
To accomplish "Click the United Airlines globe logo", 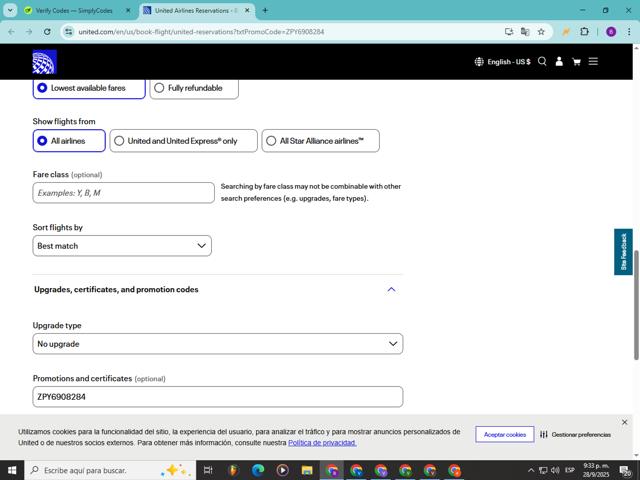I will (x=44, y=62).
